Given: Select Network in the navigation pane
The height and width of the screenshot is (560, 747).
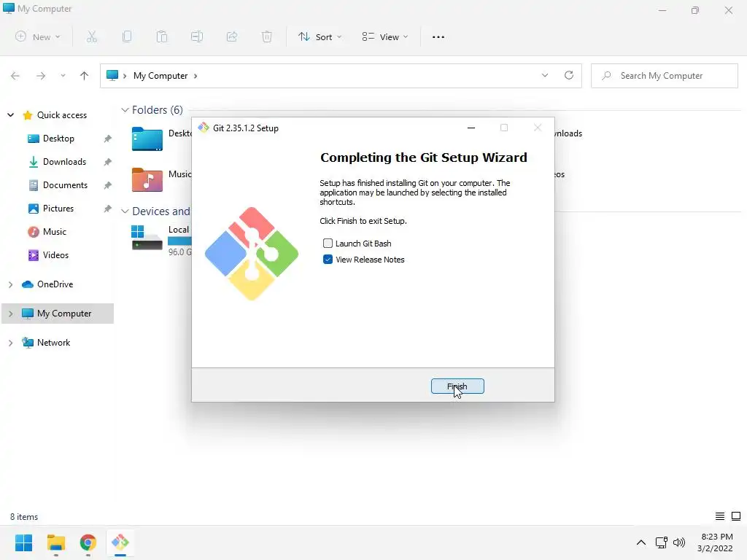Looking at the screenshot, I should point(53,343).
